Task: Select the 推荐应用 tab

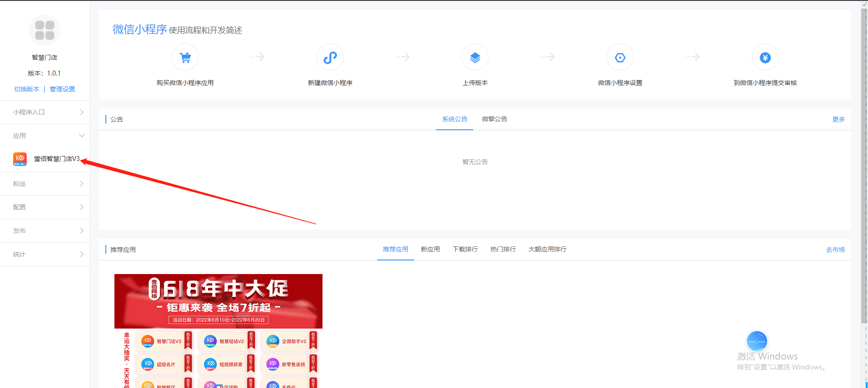Action: pos(395,249)
